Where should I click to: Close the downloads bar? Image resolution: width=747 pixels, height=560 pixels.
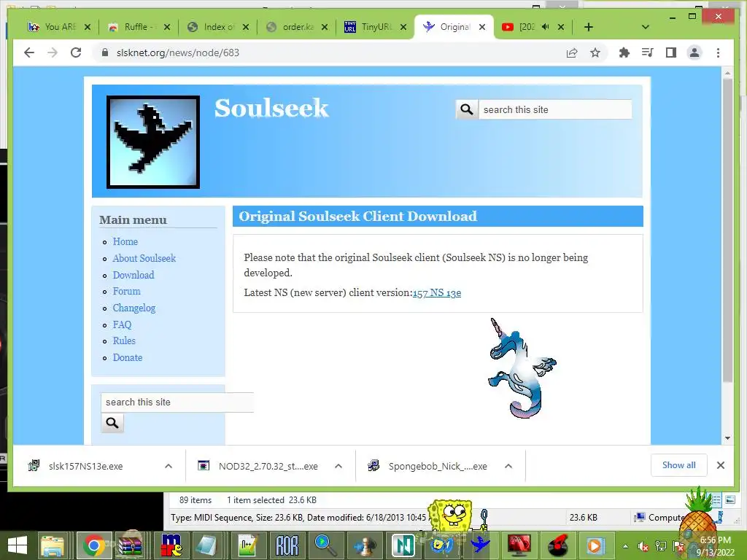pyautogui.click(x=720, y=465)
